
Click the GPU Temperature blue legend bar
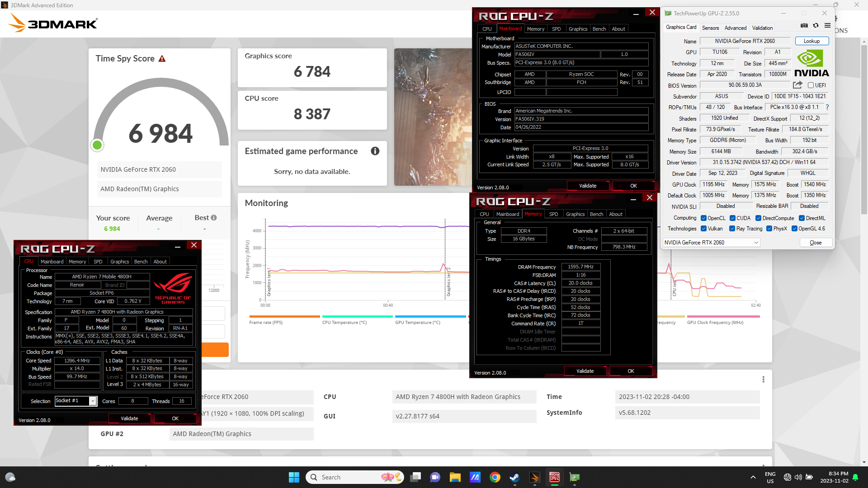click(430, 316)
